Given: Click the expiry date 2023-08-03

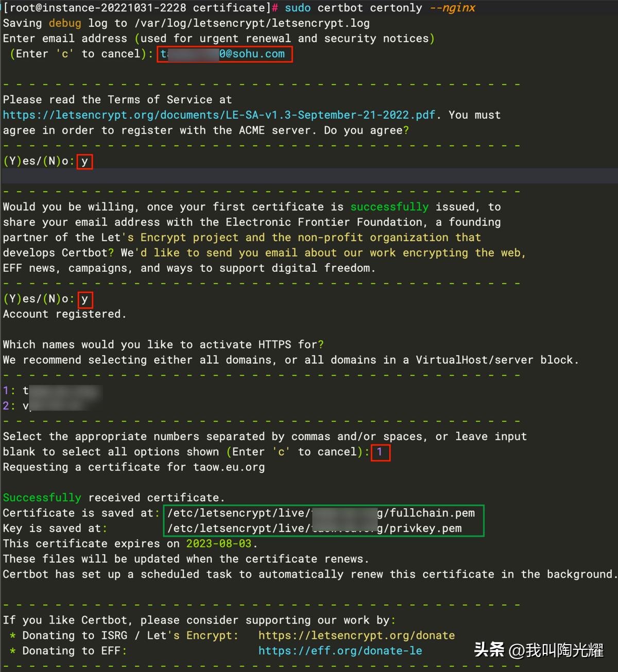Looking at the screenshot, I should 219,544.
